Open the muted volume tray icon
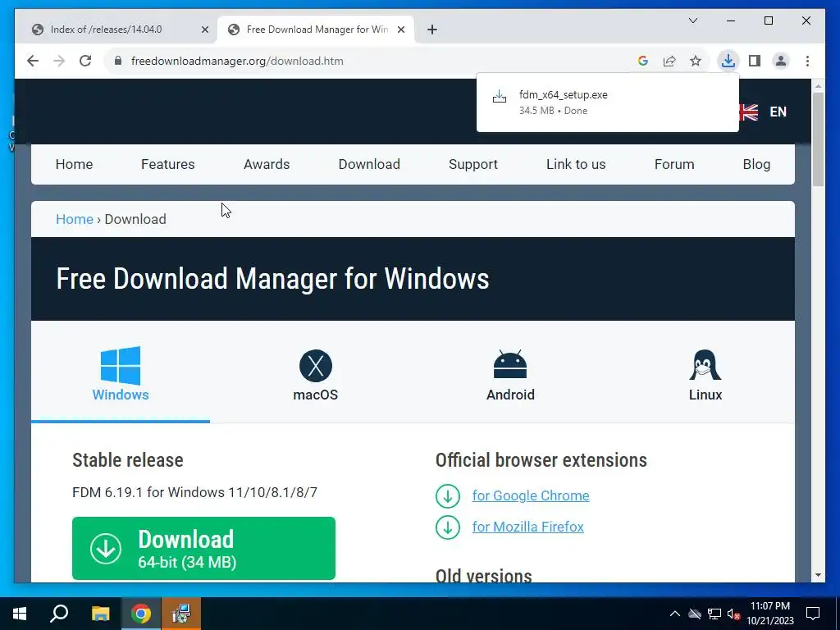 (x=733, y=614)
